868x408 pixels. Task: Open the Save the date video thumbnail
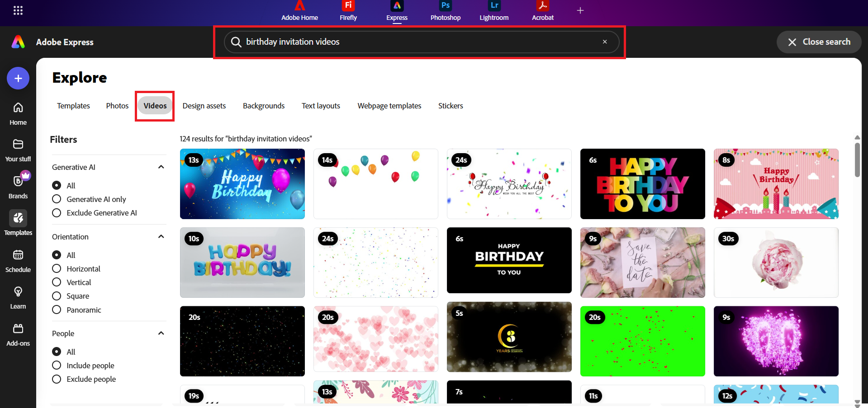(642, 263)
